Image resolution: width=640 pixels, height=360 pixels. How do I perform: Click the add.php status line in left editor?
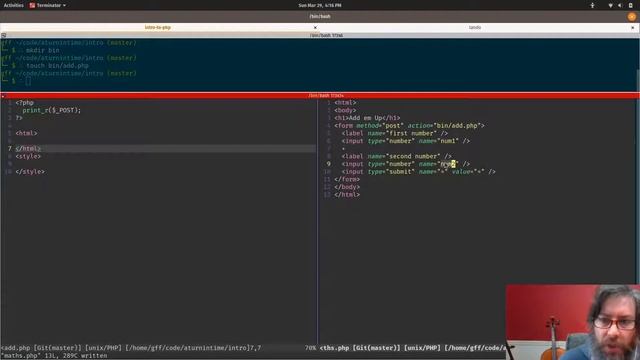tap(158, 348)
